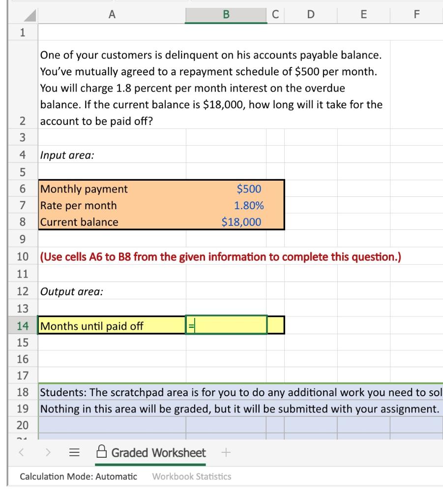This screenshot has width=443, height=504.
Task: Click the Output area: label
Action: point(72,291)
